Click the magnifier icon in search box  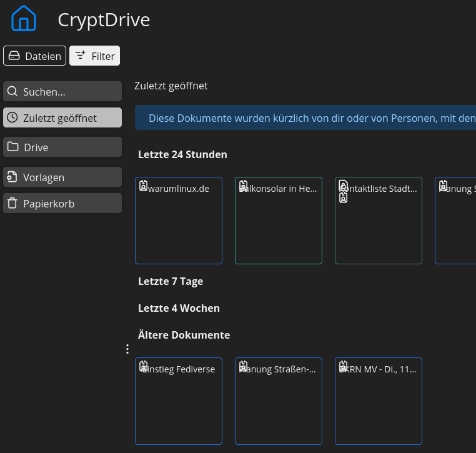(x=12, y=91)
